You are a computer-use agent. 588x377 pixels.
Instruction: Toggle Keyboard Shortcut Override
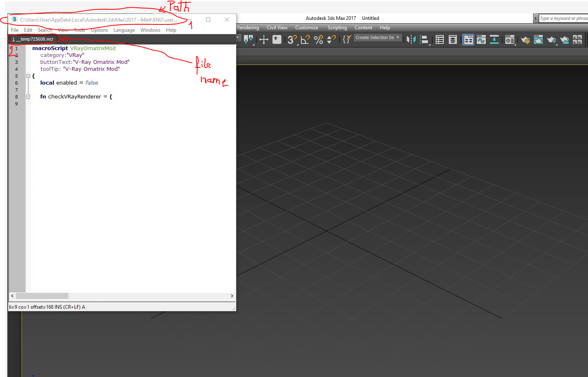point(277,39)
